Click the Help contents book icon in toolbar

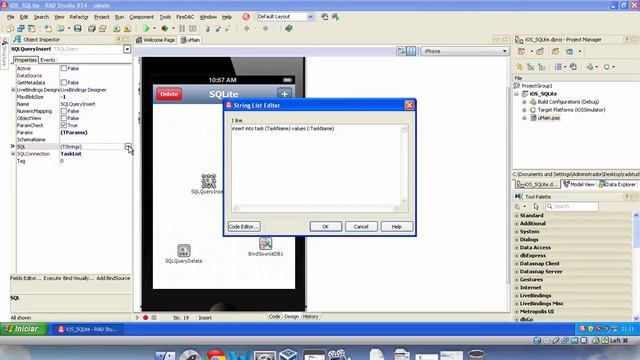coord(289,29)
